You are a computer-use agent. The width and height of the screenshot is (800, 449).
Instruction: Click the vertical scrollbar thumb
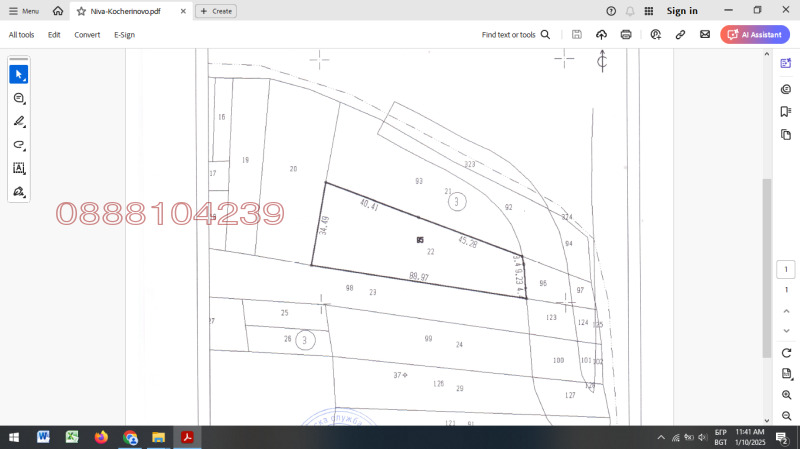click(766, 268)
